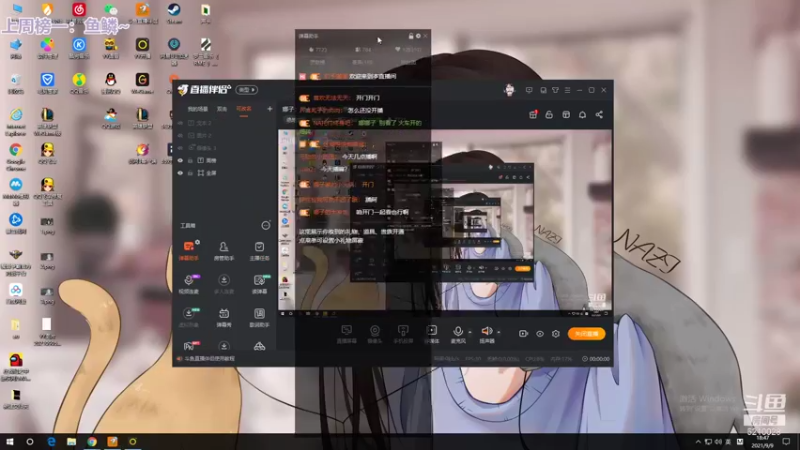Open File Explorer from taskbar
The height and width of the screenshot is (450, 800).
71,441
